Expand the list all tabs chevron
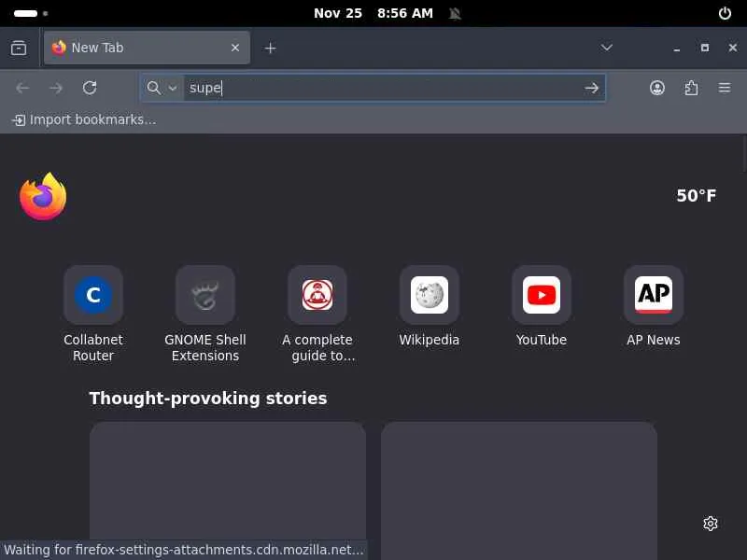This screenshot has width=747, height=560. coord(606,48)
